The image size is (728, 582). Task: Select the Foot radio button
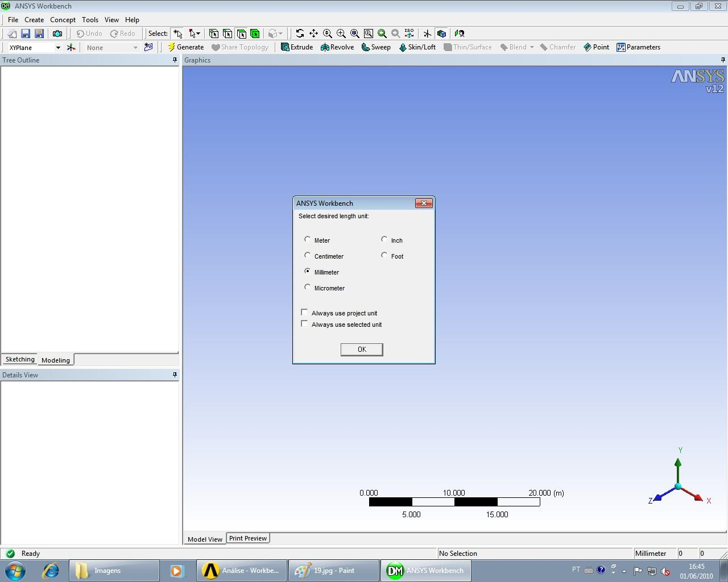384,255
